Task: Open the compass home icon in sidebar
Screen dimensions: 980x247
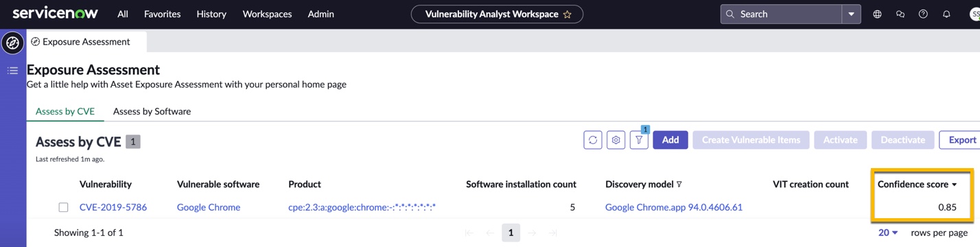Action: tap(12, 43)
